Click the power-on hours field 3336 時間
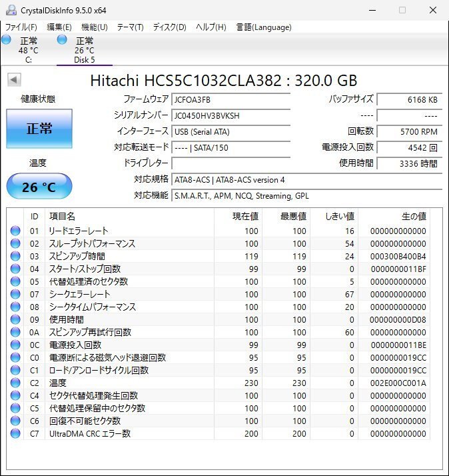The width and height of the screenshot is (449, 476). tap(410, 163)
